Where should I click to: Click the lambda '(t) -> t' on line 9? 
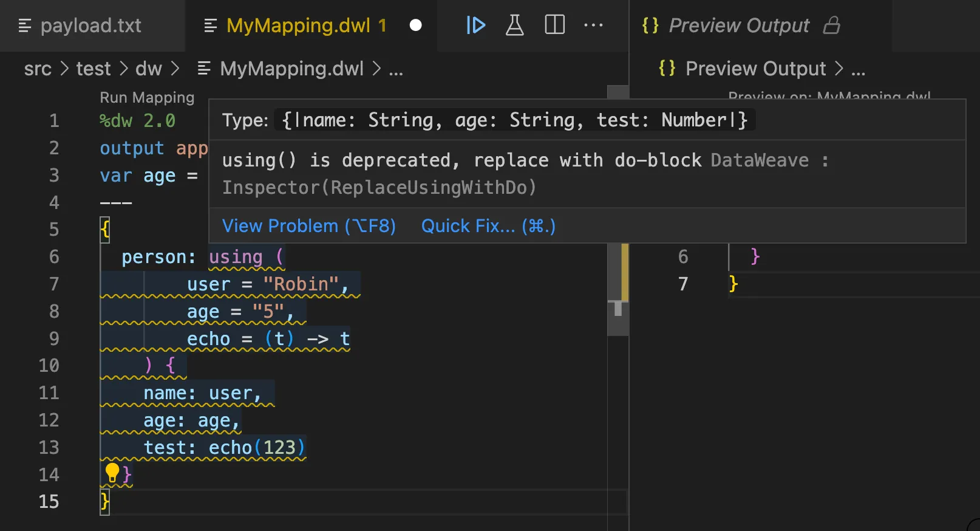point(307,339)
